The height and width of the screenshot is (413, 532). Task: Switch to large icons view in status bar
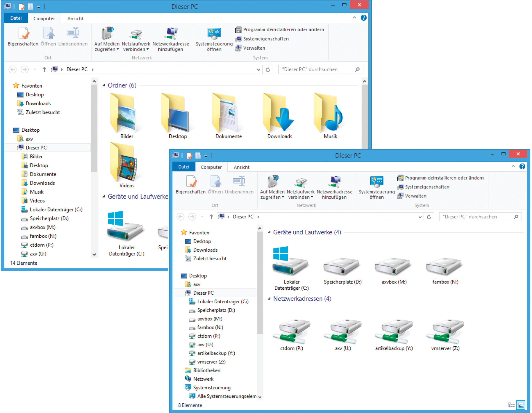[x=521, y=405]
